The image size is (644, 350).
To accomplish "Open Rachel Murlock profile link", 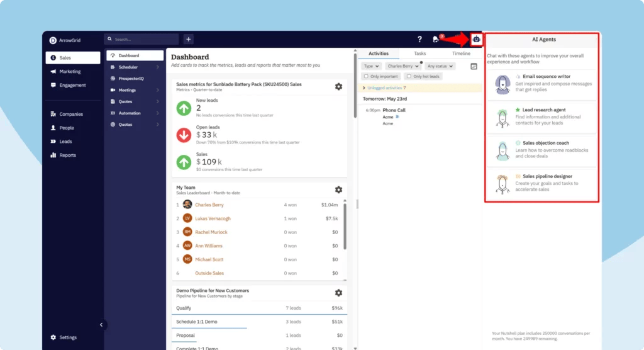I will (211, 232).
